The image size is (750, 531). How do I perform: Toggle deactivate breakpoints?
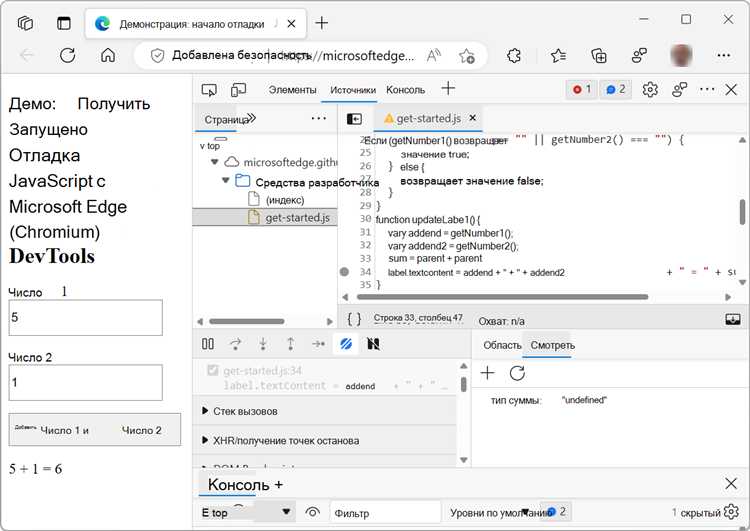346,344
